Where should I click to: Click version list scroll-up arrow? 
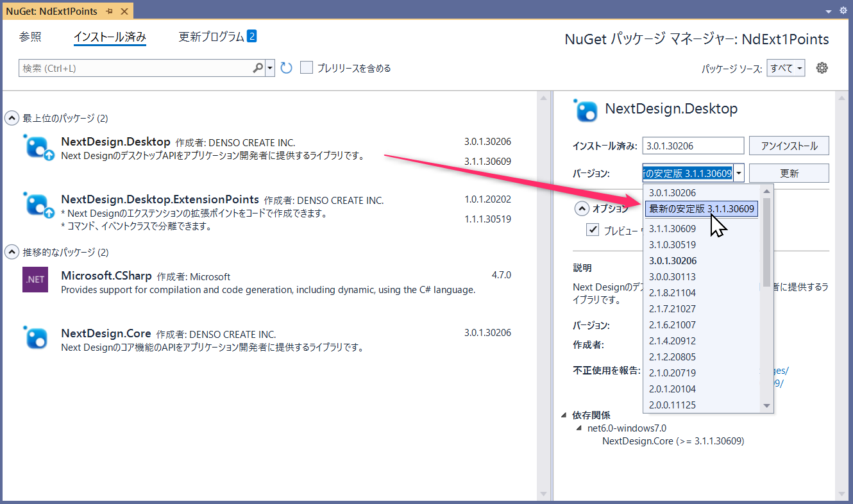(766, 191)
